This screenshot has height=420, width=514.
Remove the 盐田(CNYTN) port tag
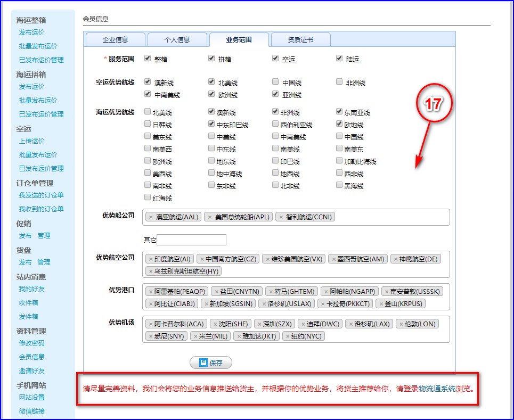[216, 292]
